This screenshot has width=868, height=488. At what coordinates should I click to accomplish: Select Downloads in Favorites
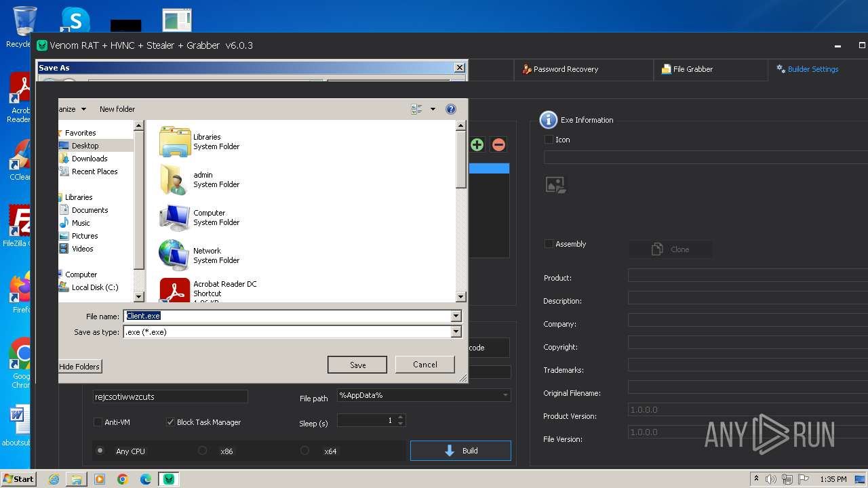tap(90, 159)
